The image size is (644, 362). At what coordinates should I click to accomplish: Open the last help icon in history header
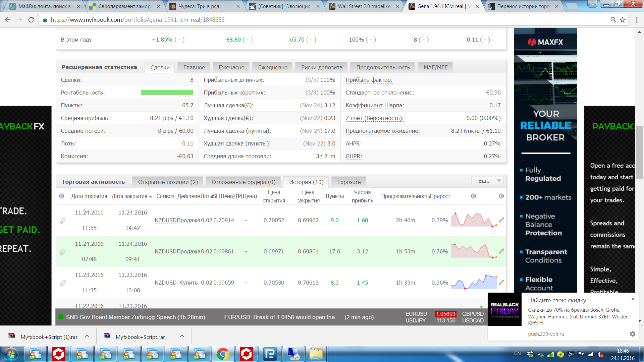(x=501, y=196)
